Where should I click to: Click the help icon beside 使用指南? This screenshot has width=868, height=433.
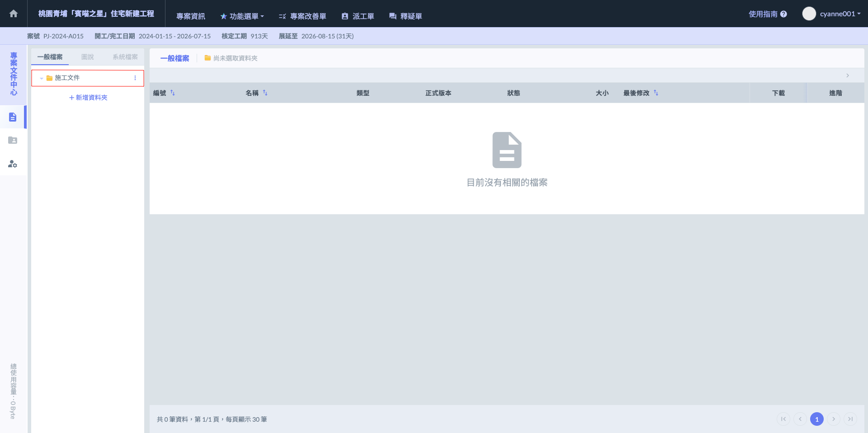(x=783, y=14)
